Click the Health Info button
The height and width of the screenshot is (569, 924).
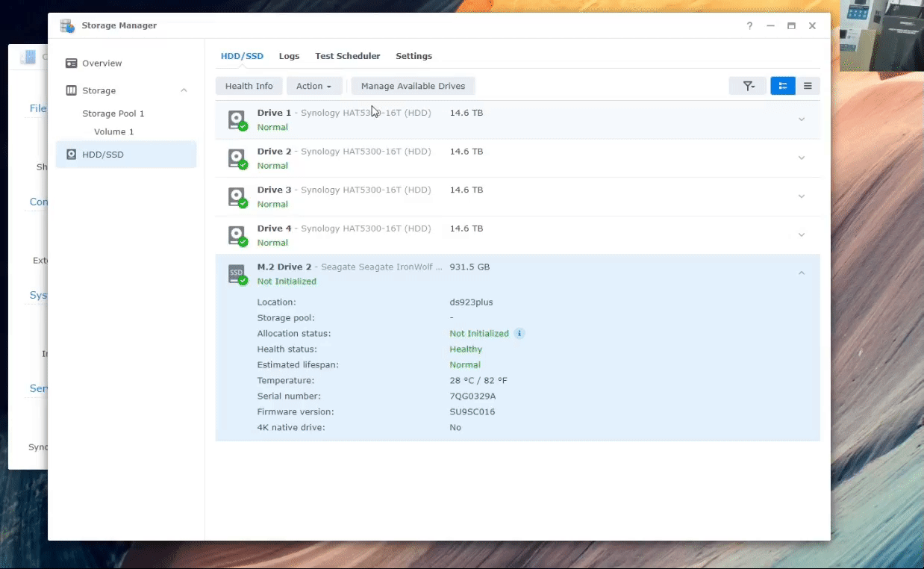click(x=249, y=86)
